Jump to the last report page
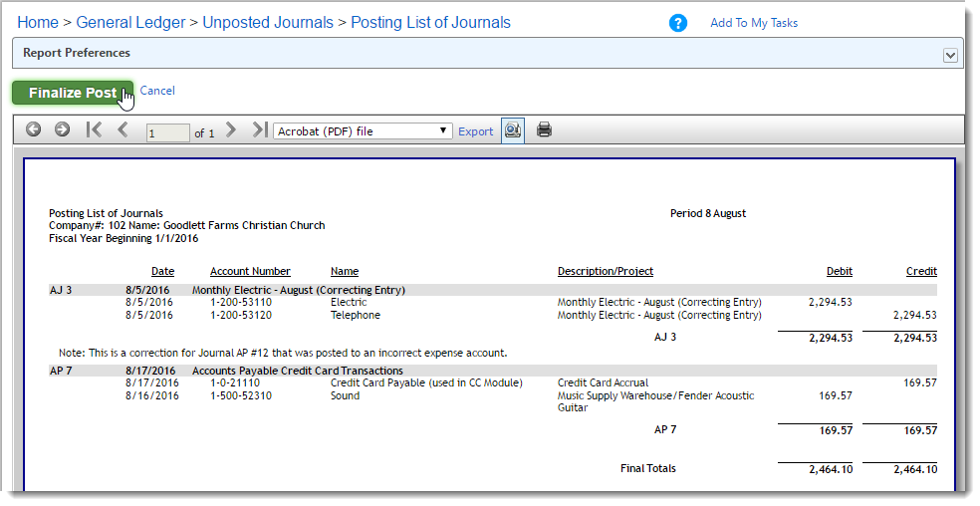The width and height of the screenshot is (980, 506). click(259, 129)
